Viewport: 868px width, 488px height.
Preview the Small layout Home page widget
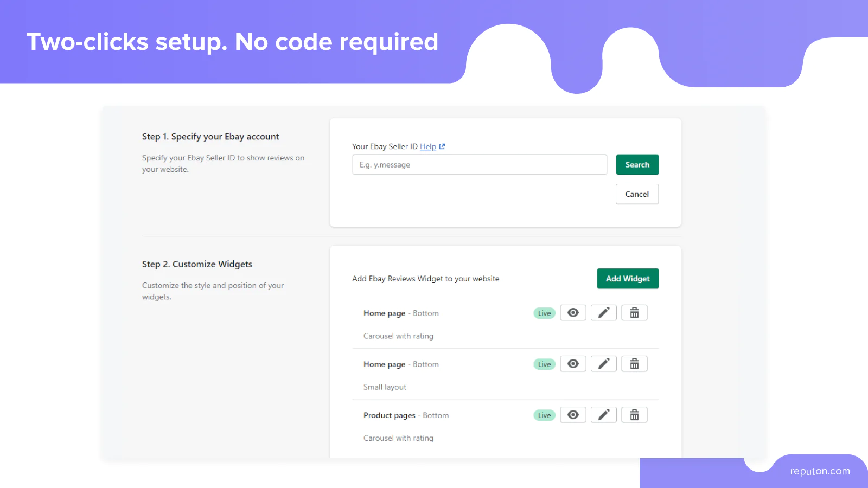pyautogui.click(x=573, y=364)
